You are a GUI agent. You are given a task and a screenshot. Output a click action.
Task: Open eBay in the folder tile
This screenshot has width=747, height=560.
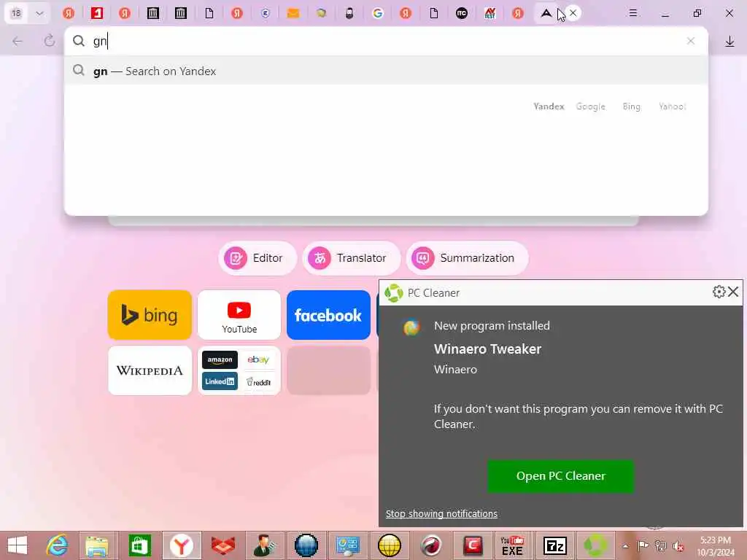[258, 359]
